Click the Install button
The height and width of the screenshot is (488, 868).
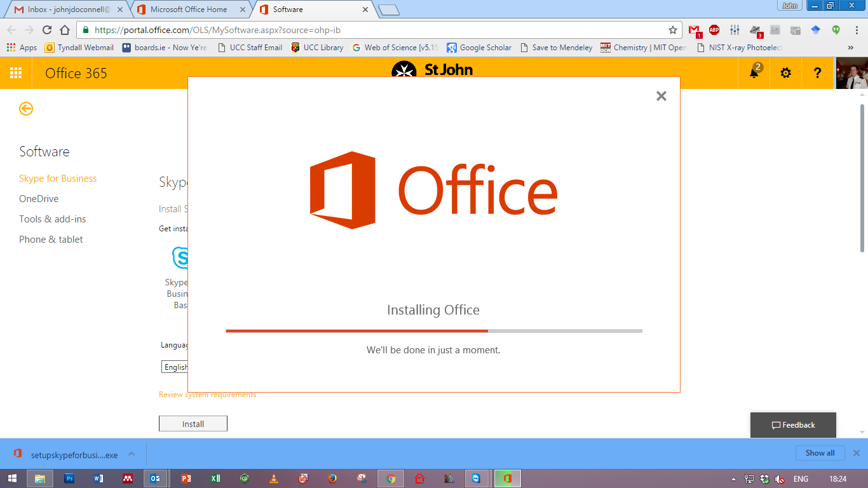[x=193, y=424]
